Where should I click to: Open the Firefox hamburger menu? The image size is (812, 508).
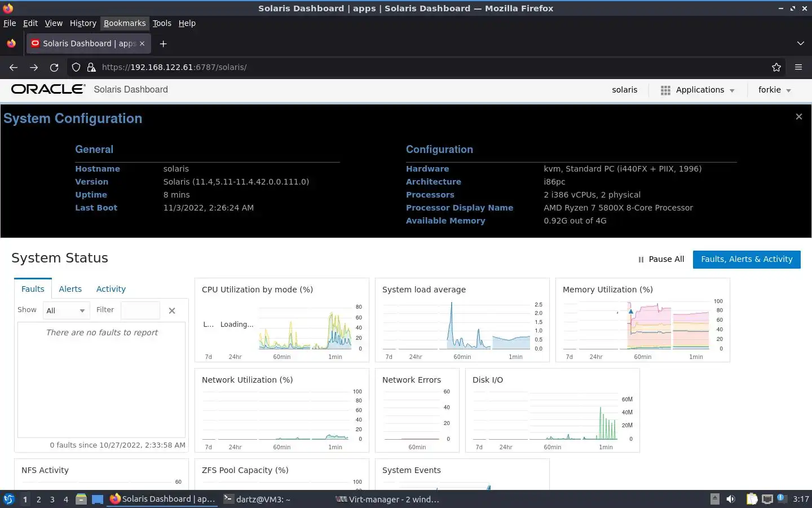pos(798,67)
